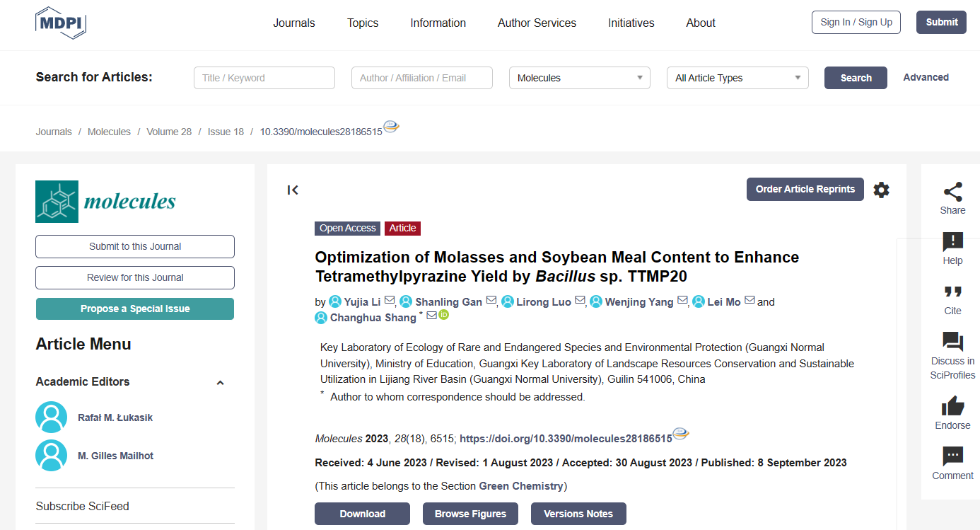
Task: Collapse the Academic Editors section
Action: click(220, 383)
